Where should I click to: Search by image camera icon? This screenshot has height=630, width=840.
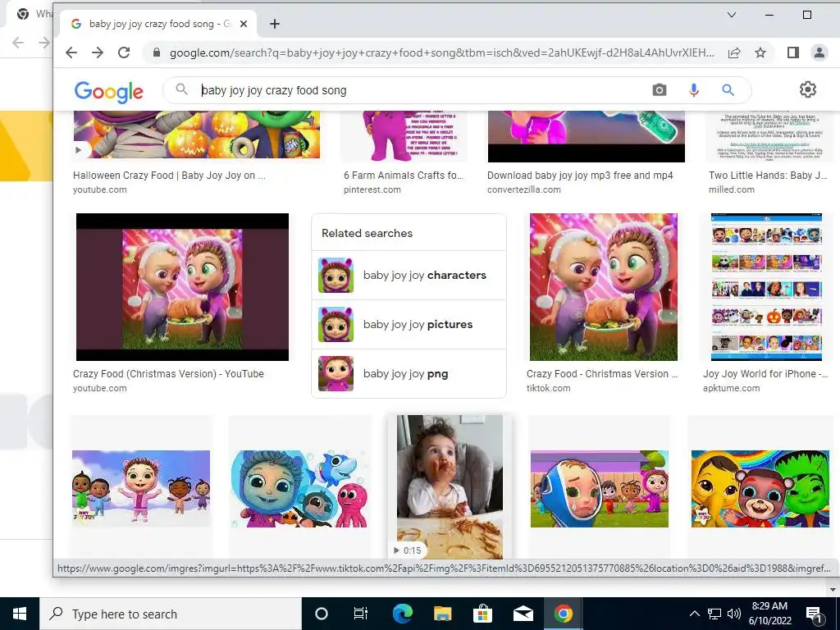[x=660, y=90]
